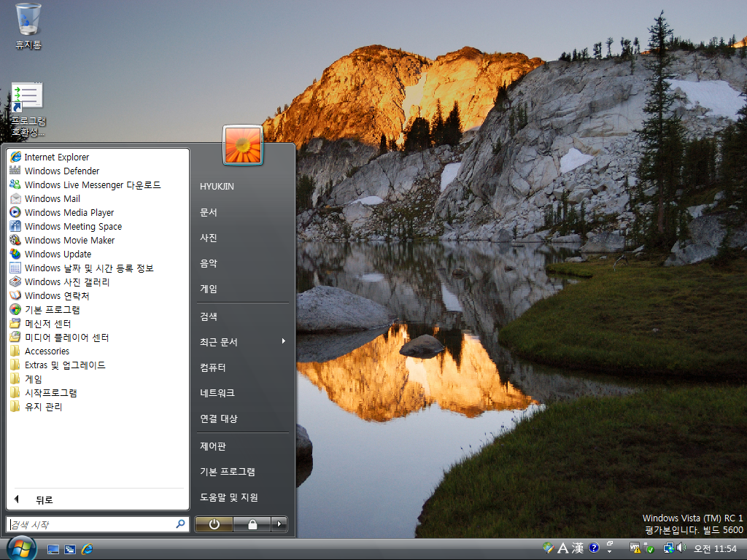
Task: Expand the 게임 folder in programs list
Action: coord(98,379)
